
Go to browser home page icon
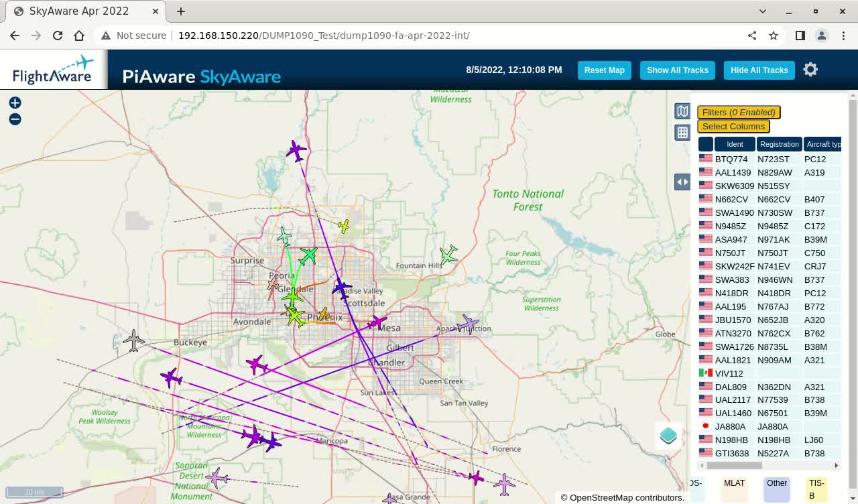tap(79, 36)
